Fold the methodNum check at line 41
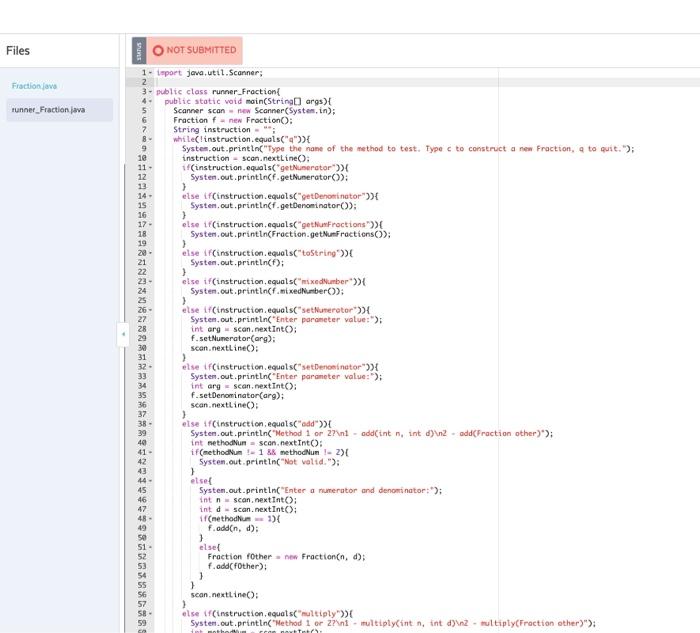This screenshot has width=700, height=633. [150, 452]
